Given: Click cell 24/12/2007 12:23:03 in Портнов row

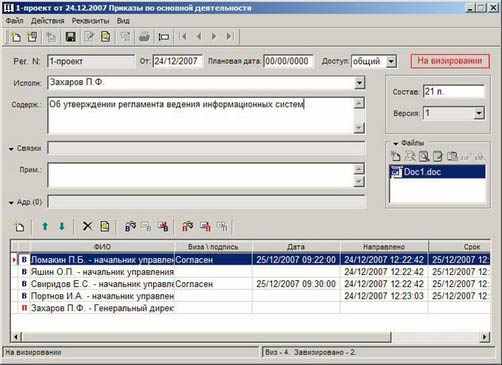Looking at the screenshot, I should (384, 296).
